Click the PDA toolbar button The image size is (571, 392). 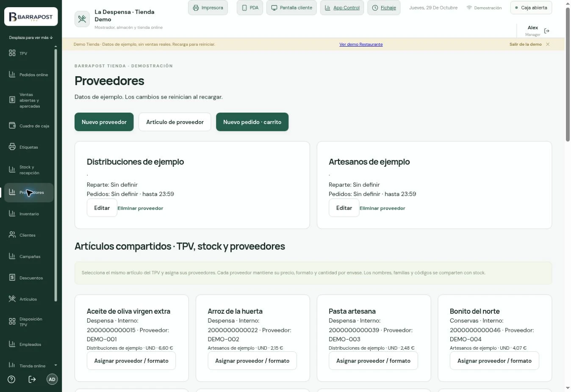click(x=250, y=8)
